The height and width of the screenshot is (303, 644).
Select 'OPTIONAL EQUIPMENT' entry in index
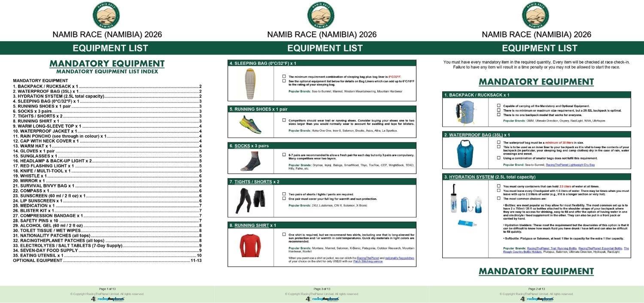click(x=38, y=261)
